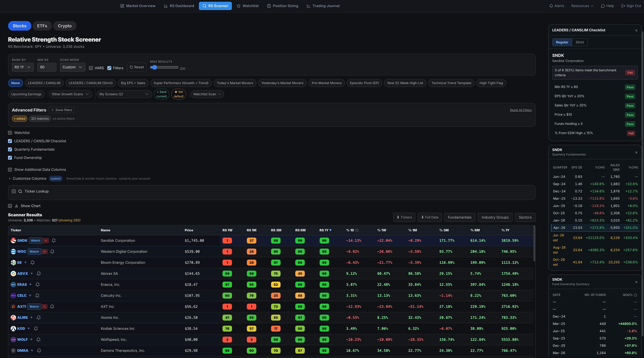Click the Min RS input field
The width and height of the screenshot is (644, 358).
pyautogui.click(x=47, y=67)
